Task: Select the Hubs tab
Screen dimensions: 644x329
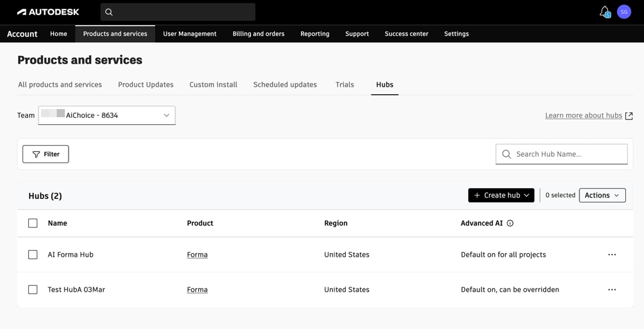Action: (x=385, y=85)
